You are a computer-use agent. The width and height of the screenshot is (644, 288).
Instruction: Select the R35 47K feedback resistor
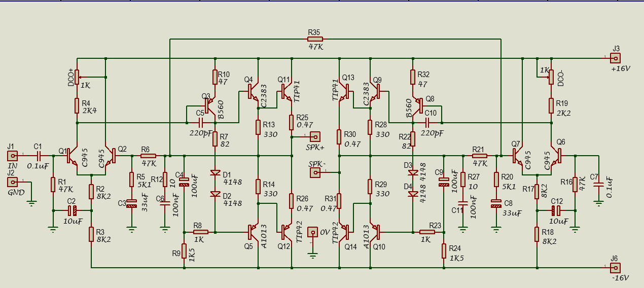[315, 39]
